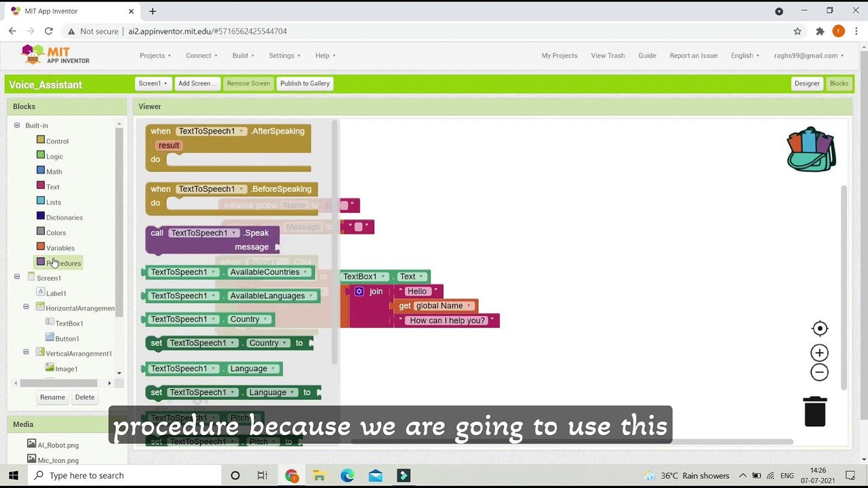Screen dimensions: 868x488
Task: Zoom out with the minus icon
Action: pyautogui.click(x=819, y=372)
